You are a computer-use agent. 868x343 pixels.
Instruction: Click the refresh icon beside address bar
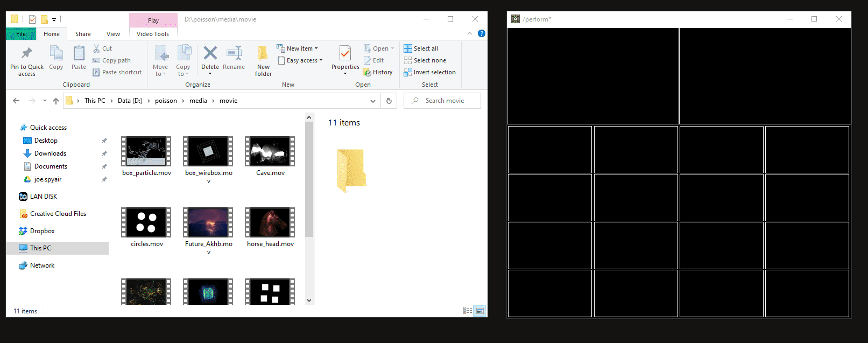389,101
